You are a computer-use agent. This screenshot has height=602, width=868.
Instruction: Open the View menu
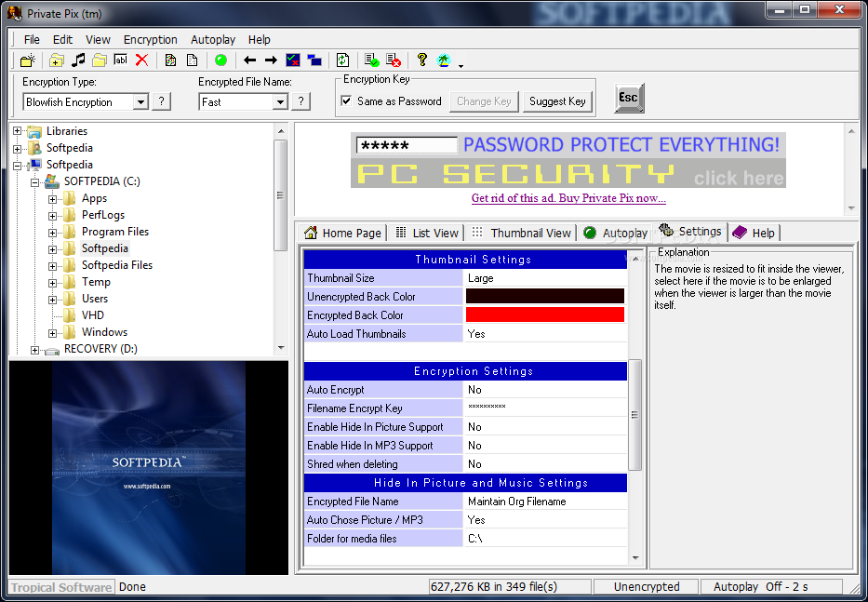click(x=98, y=39)
